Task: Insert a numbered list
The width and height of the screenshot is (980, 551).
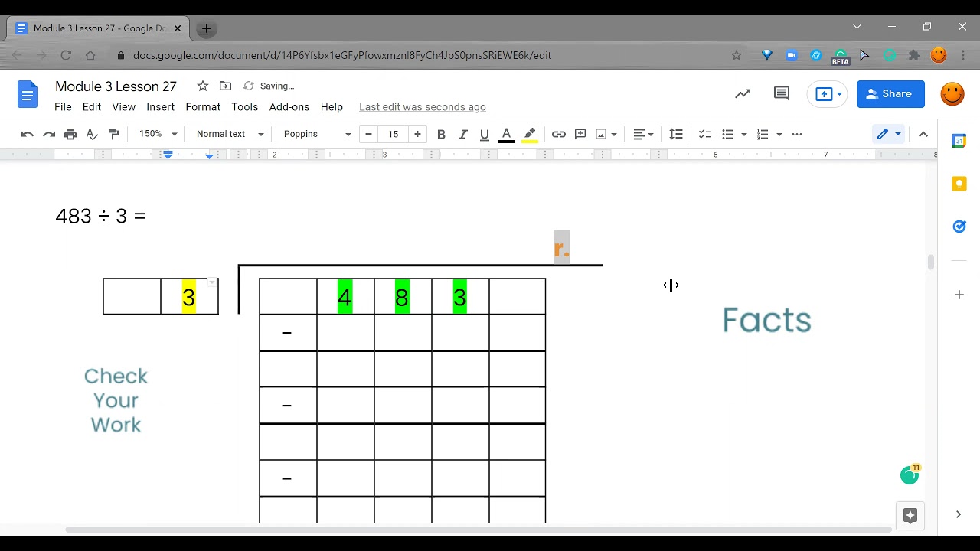Action: coord(763,134)
